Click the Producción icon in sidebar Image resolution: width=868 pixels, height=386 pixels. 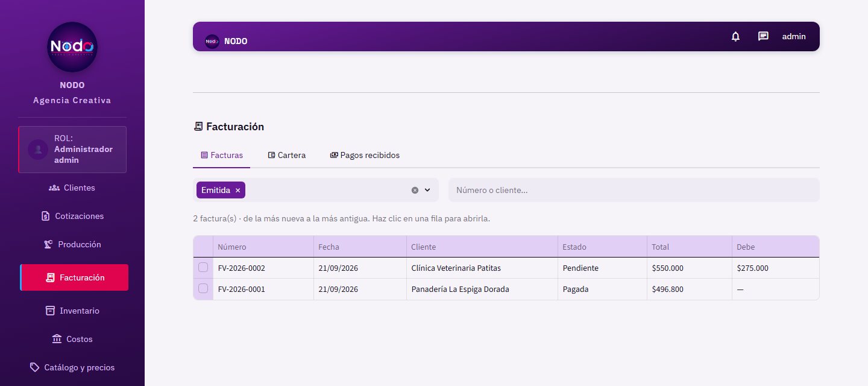48,244
